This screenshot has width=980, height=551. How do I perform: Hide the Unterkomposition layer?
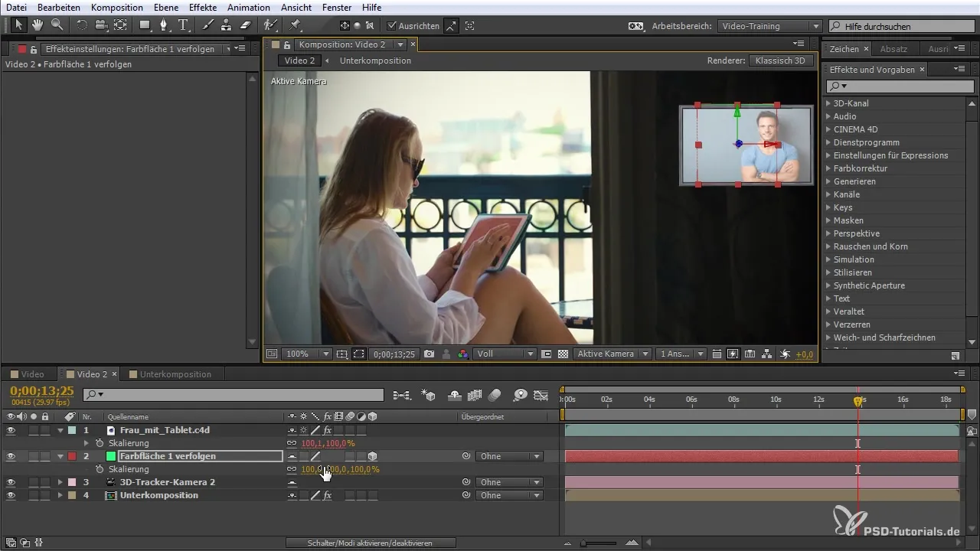[11, 495]
